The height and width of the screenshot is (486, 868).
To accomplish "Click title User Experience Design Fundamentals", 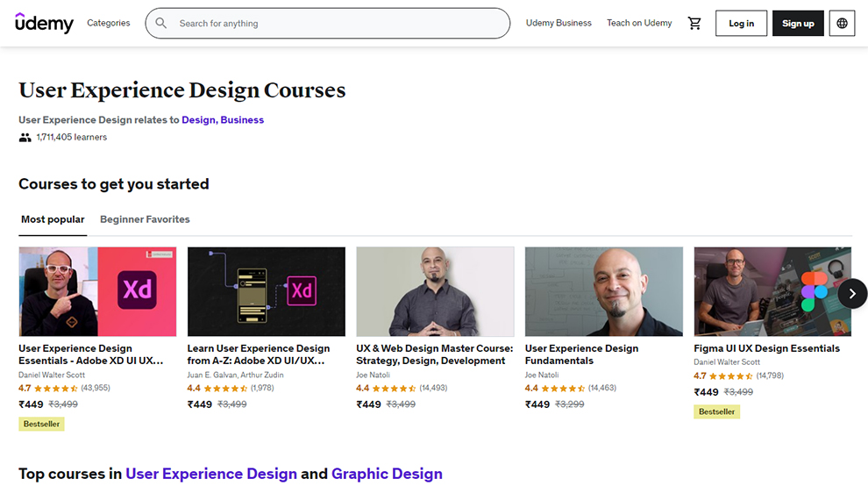I will coord(582,354).
